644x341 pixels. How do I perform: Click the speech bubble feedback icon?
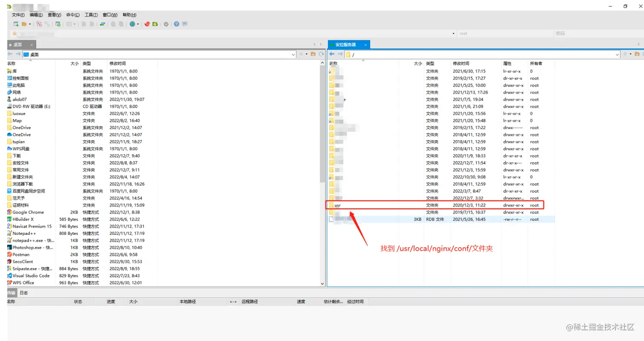(x=184, y=24)
